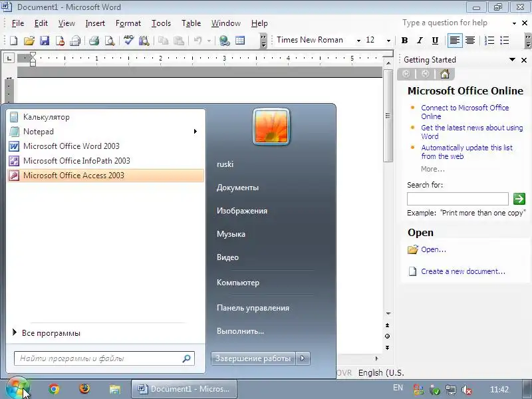The image size is (532, 399).
Task: Open the Tools menu
Action: 161,23
